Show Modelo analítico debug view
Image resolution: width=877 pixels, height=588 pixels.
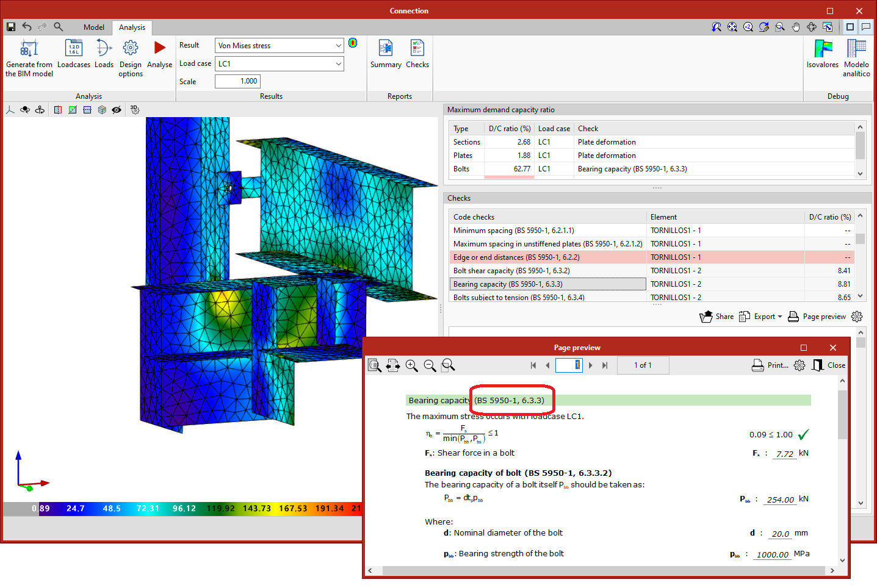pyautogui.click(x=856, y=59)
